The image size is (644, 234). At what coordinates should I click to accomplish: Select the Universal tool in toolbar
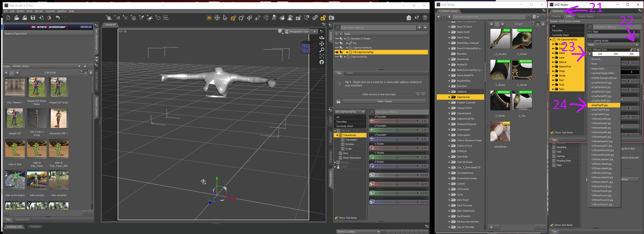tap(233, 18)
